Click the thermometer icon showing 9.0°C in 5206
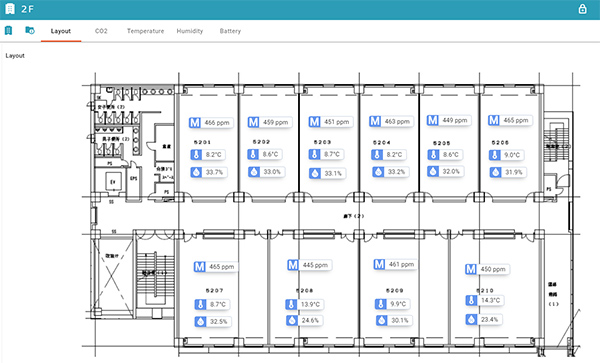The height and width of the screenshot is (363, 600). pyautogui.click(x=495, y=155)
